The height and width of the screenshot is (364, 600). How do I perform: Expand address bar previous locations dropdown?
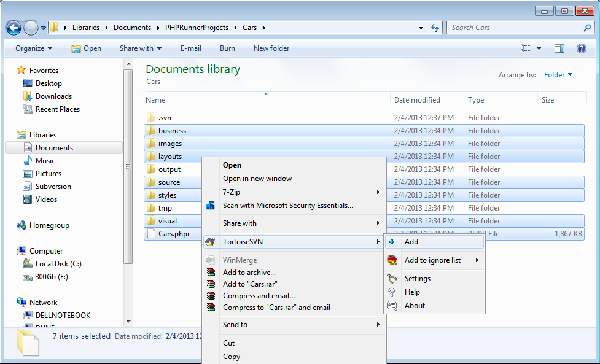(x=421, y=28)
